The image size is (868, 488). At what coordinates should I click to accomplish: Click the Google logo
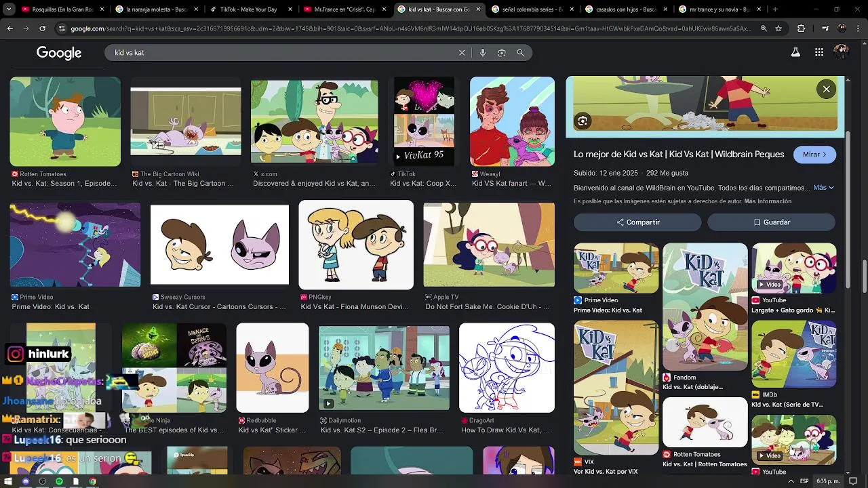click(59, 53)
